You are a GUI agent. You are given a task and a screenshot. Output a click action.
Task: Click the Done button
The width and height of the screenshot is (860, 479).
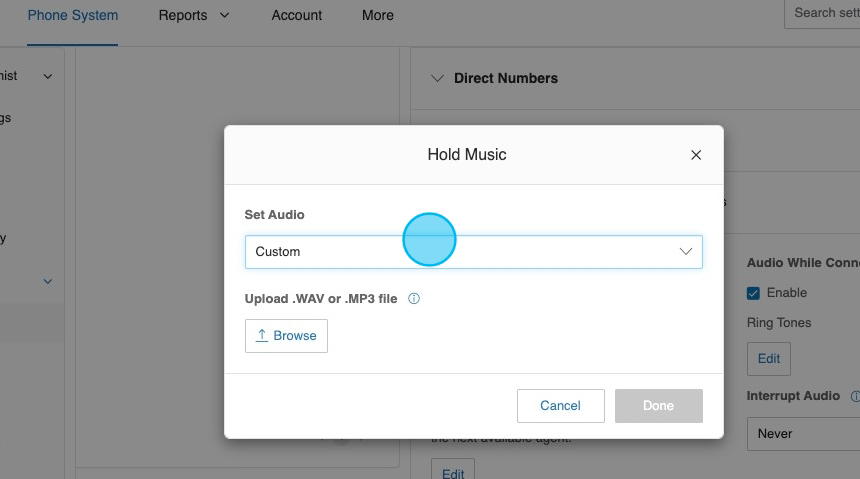[658, 406]
